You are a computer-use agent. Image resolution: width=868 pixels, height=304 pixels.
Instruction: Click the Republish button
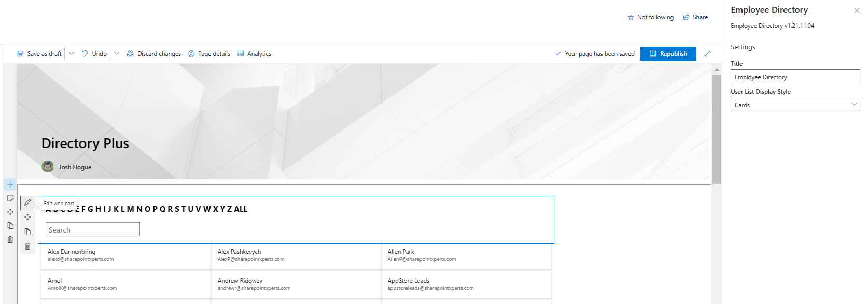pos(668,53)
